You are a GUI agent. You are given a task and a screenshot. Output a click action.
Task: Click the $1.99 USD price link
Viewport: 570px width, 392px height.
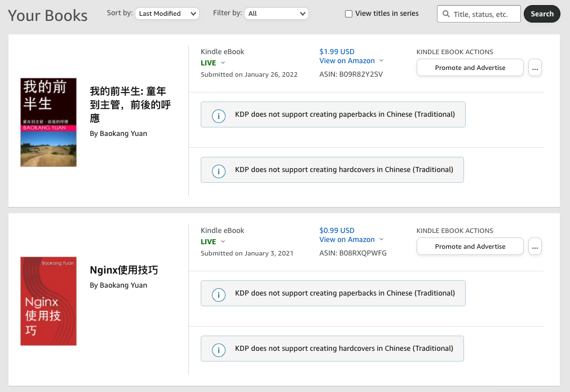(337, 52)
